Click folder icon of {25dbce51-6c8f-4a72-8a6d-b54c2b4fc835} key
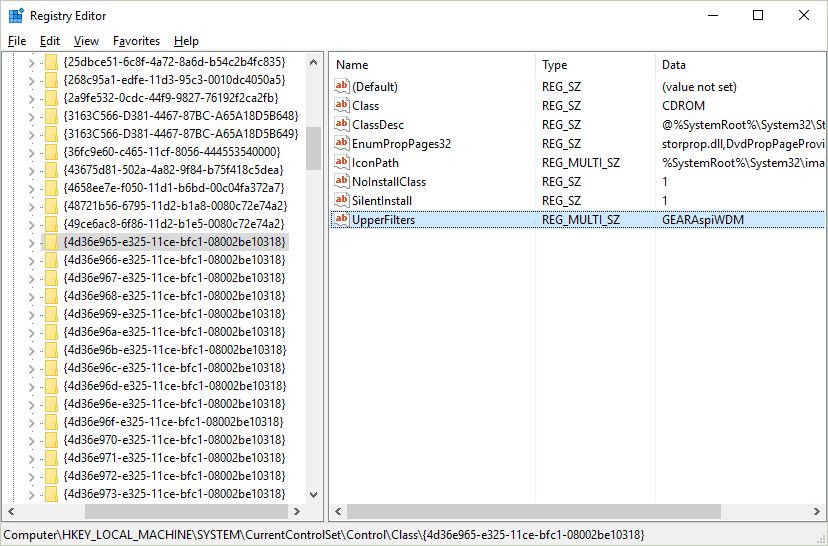Viewport: 828px width, 546px height. point(51,62)
